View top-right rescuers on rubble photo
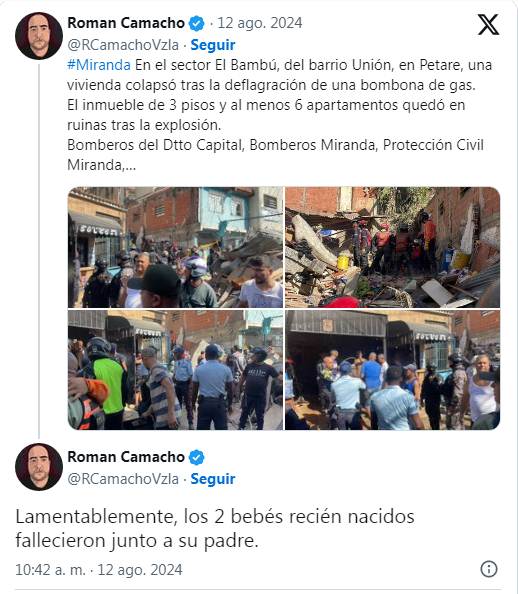The width and height of the screenshot is (518, 594). pyautogui.click(x=393, y=247)
